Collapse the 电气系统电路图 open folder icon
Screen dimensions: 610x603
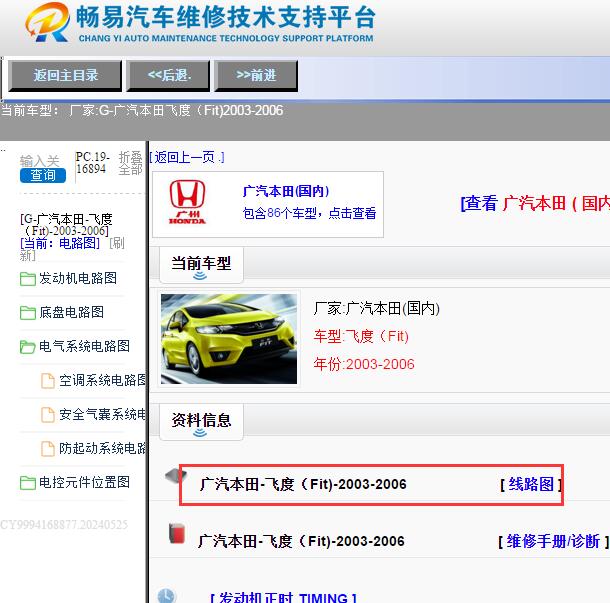coord(28,346)
